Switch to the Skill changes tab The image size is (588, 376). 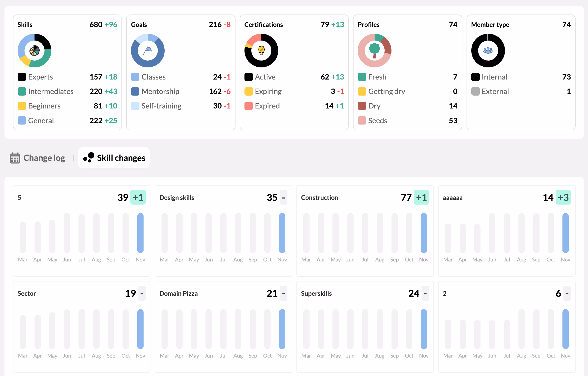click(x=121, y=158)
